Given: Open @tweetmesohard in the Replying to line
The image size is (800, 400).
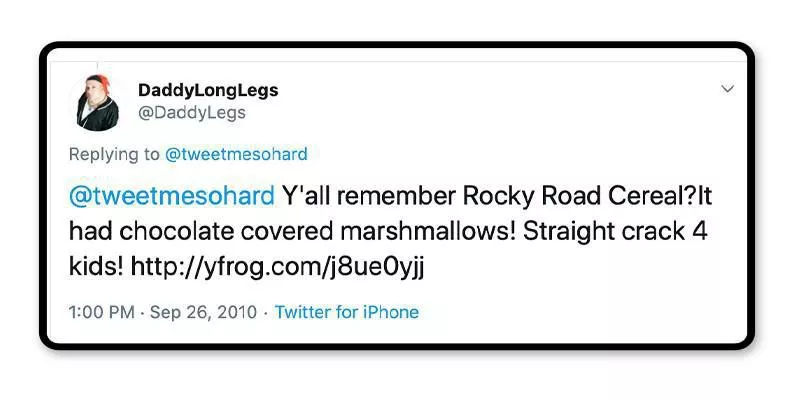Looking at the screenshot, I should (x=236, y=155).
